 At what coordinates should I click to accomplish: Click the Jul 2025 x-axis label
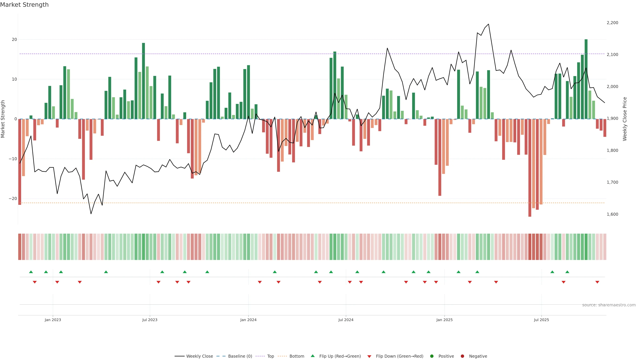click(x=542, y=320)
